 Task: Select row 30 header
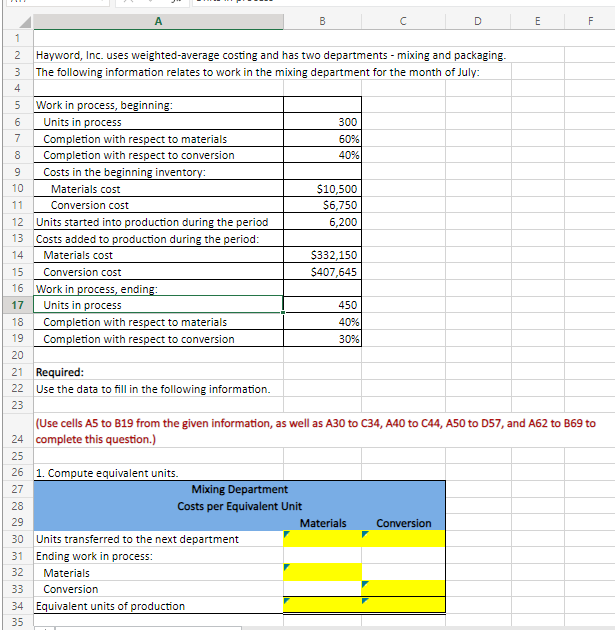(18, 539)
